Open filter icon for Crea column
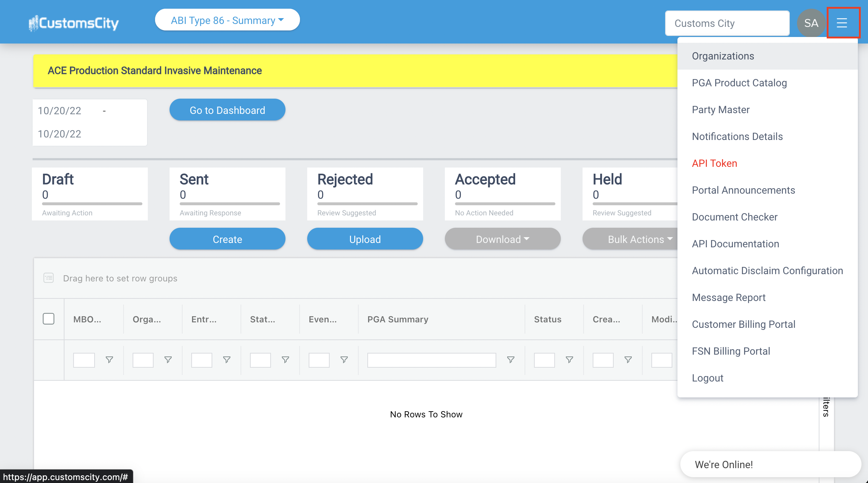Image resolution: width=868 pixels, height=483 pixels. point(628,360)
